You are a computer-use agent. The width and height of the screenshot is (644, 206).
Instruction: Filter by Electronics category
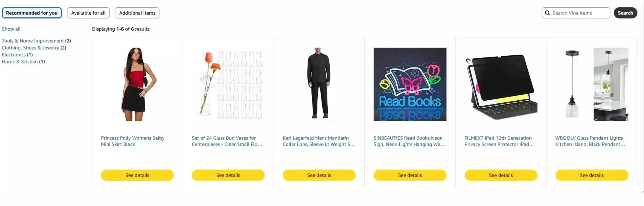point(14,55)
